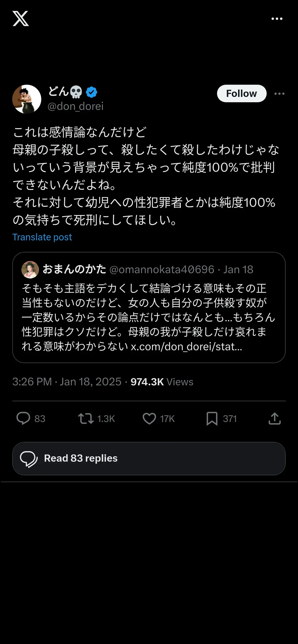
Task: Open the @don_dorei handle link
Action: [75, 106]
